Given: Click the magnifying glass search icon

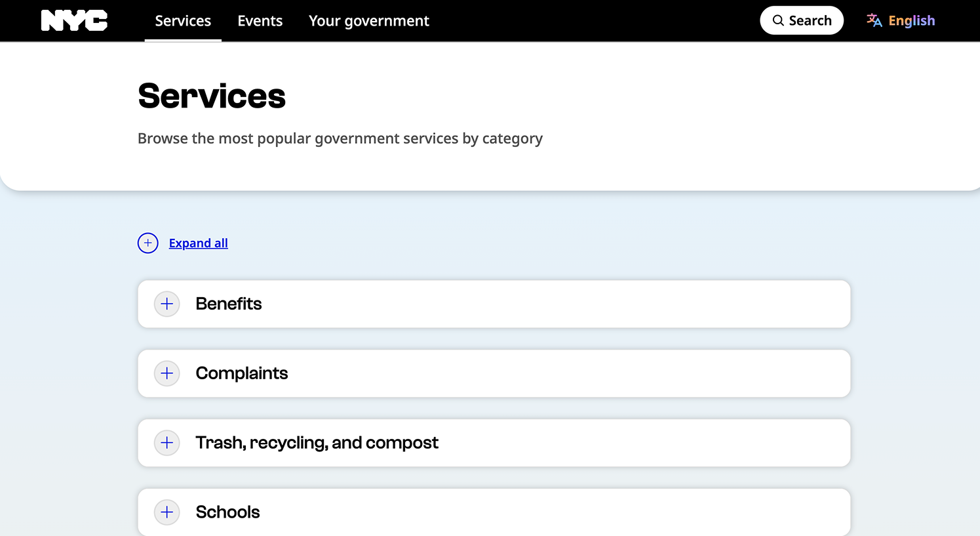Looking at the screenshot, I should coord(779,20).
